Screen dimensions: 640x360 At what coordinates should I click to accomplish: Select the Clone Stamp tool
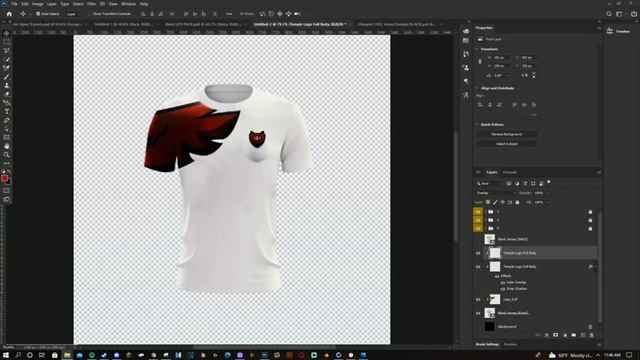coord(7,85)
